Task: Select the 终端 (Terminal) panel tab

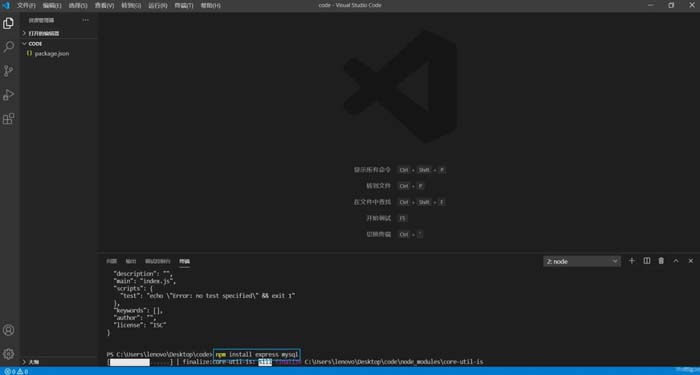Action: [184, 261]
